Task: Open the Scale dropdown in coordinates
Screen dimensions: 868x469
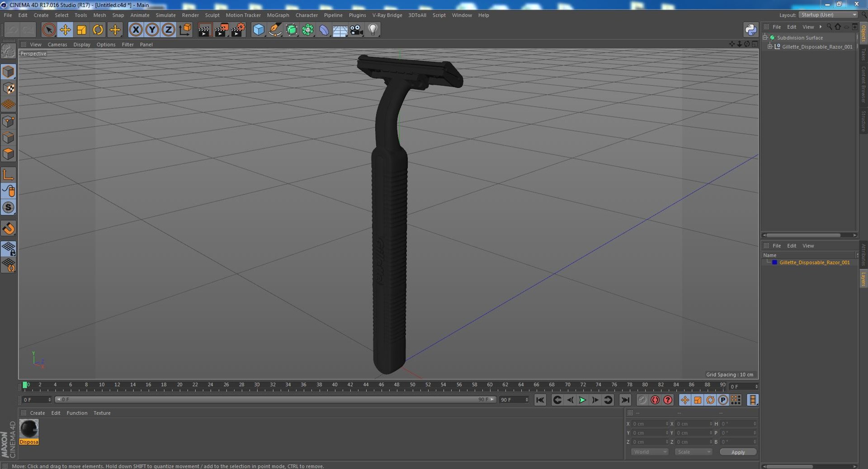Action: (693, 452)
